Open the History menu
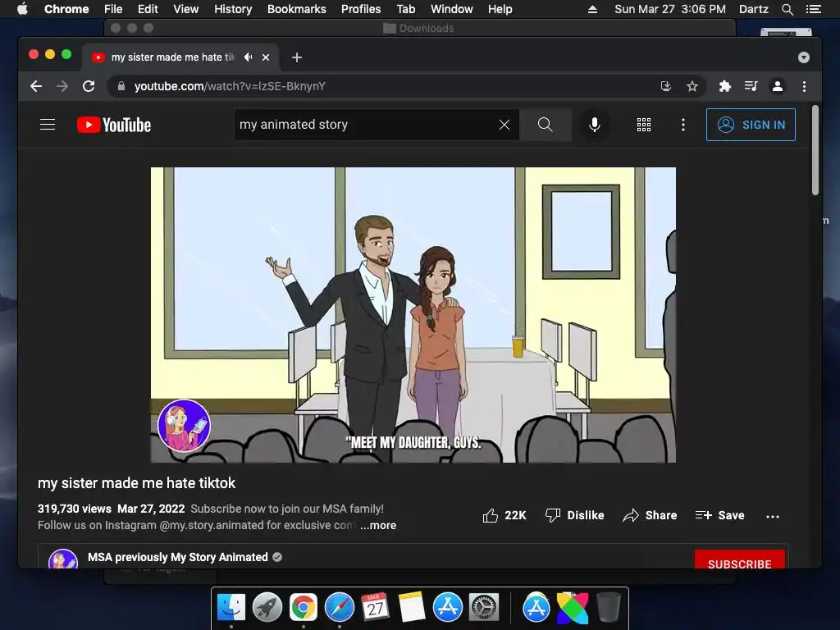The image size is (840, 630). 233,9
